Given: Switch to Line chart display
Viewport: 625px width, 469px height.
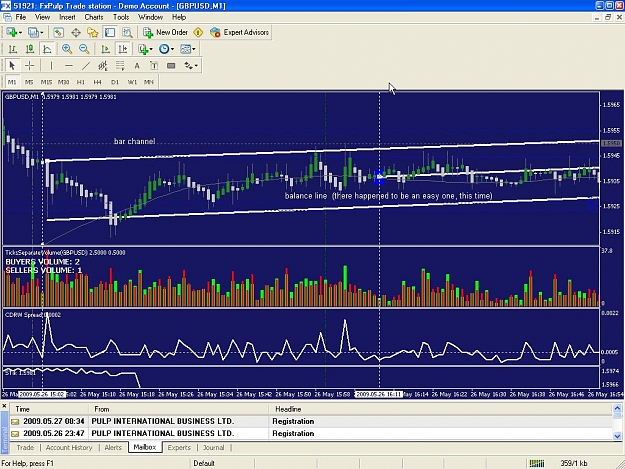Looking at the screenshot, I should (x=47, y=49).
